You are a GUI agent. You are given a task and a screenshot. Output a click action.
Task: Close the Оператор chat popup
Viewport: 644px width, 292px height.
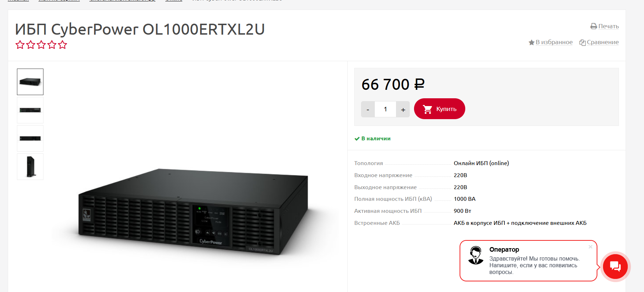pyautogui.click(x=590, y=247)
